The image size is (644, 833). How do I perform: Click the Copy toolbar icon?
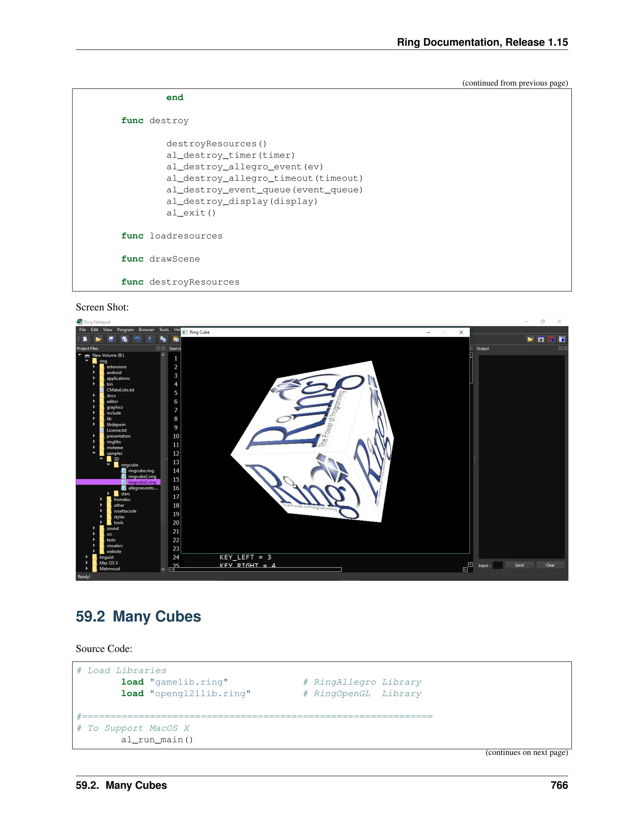click(x=163, y=339)
